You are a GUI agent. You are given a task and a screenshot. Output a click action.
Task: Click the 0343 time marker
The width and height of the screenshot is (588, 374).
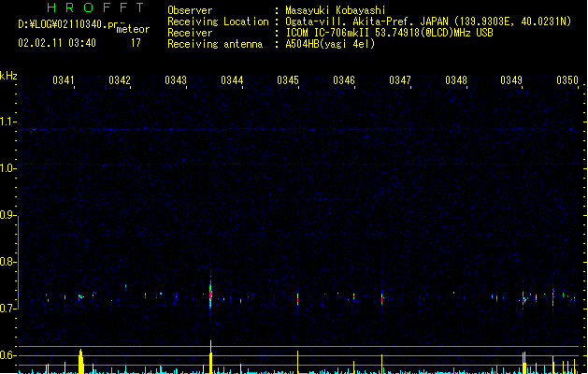coord(176,80)
